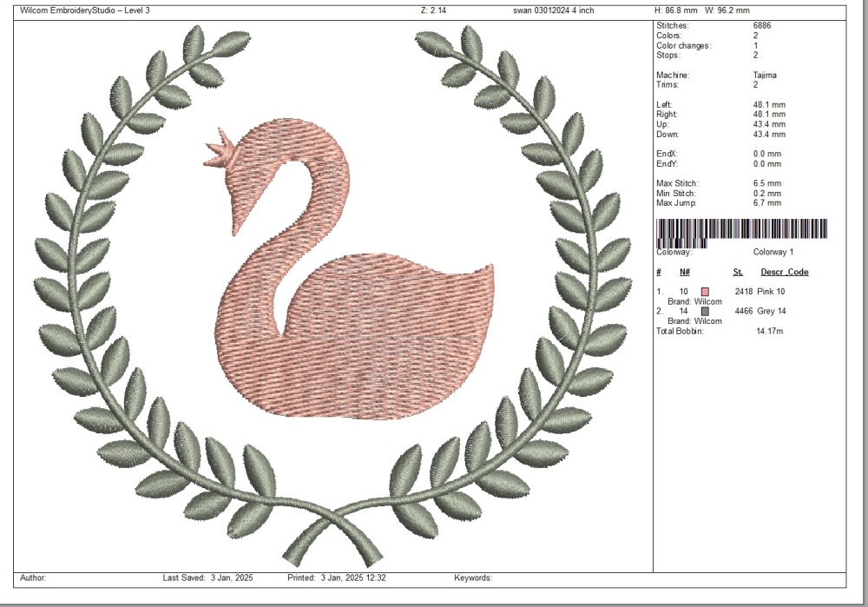Click the Machine value 'Tajima'
The image size is (868, 607).
coord(766,76)
